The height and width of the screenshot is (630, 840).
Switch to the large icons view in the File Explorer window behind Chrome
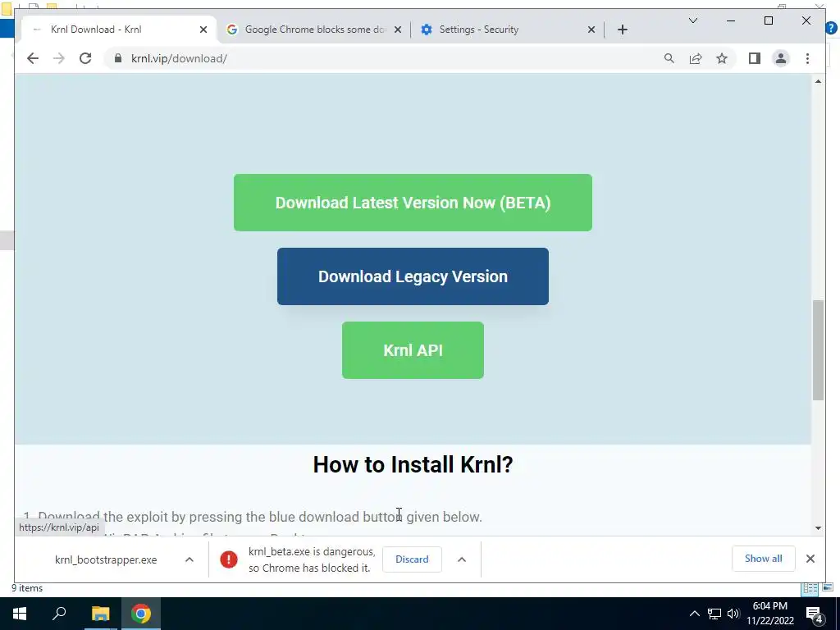click(x=829, y=588)
